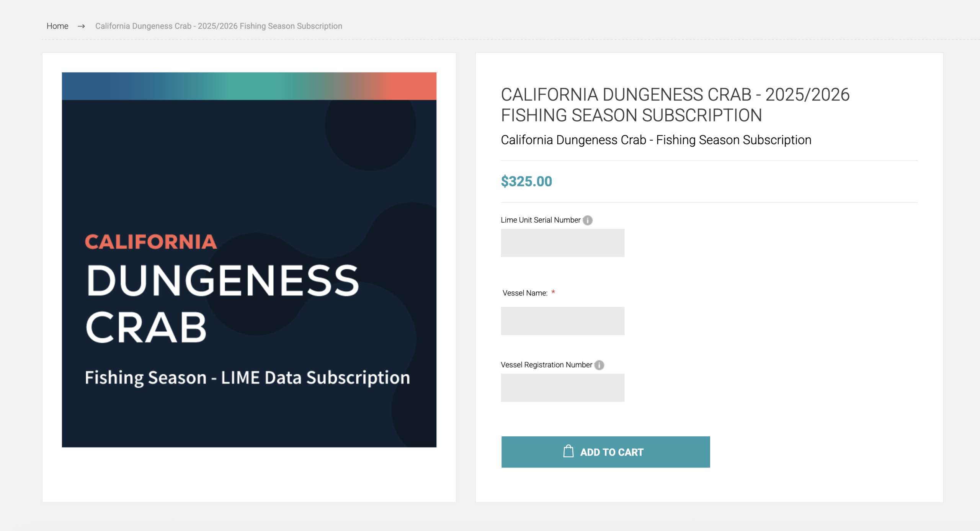Click the $325.00 price text

tap(526, 181)
